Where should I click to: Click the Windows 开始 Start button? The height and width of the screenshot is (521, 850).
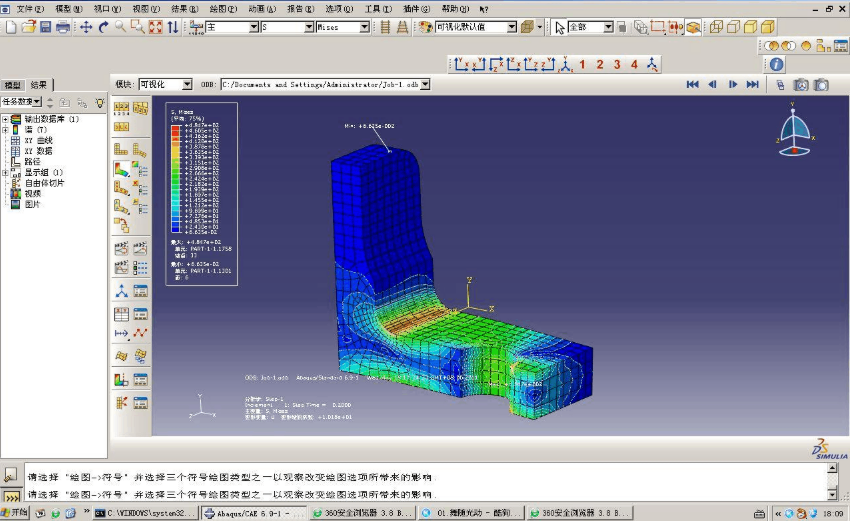coord(14,512)
